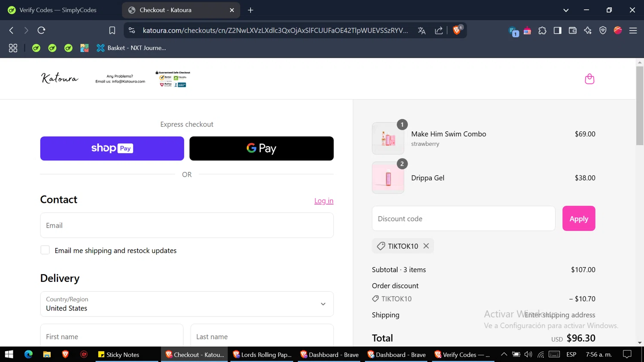The image size is (644, 362).
Task: Show hidden system tray icons
Action: (504, 354)
